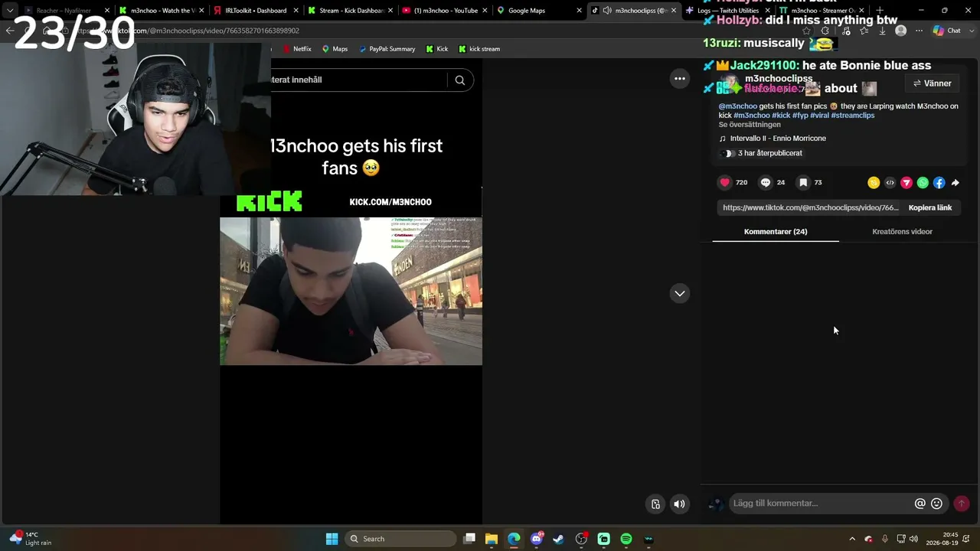Save the video with the bookmark icon
The height and width of the screenshot is (551, 980).
click(803, 182)
